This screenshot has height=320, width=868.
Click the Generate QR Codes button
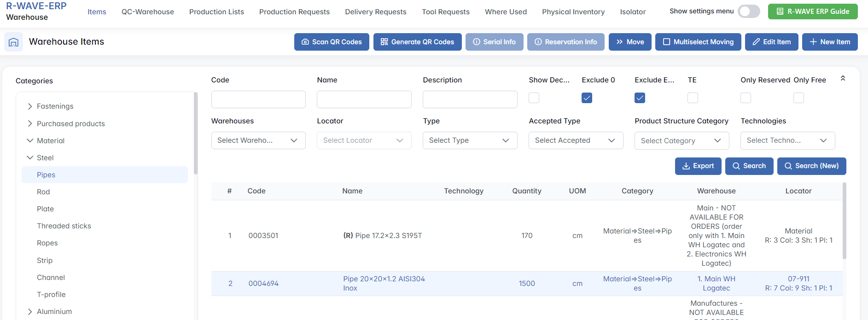[417, 42]
